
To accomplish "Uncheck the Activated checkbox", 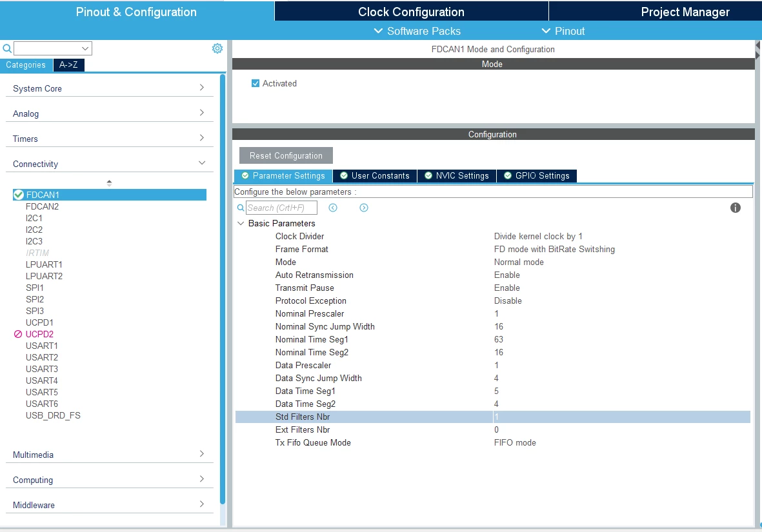I will pos(256,84).
